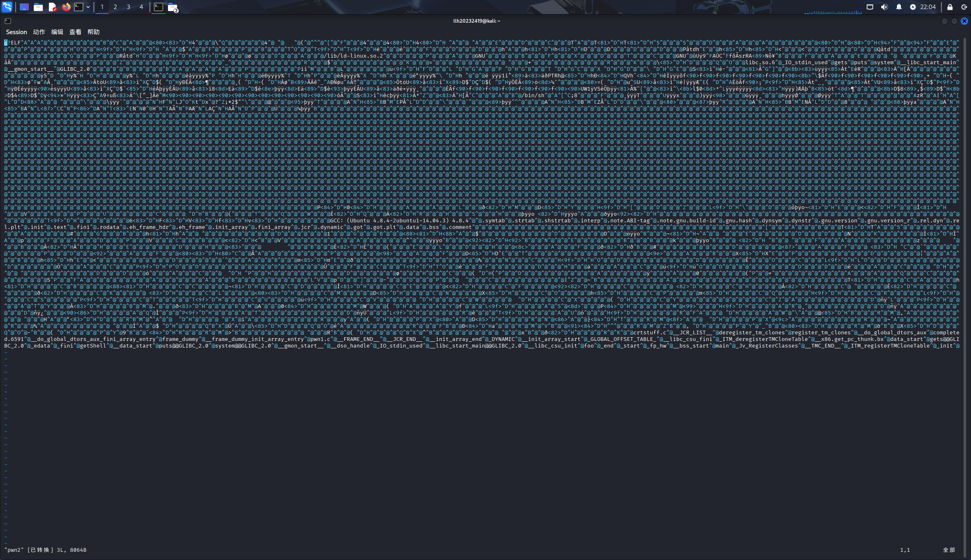Open the 查看 menu in Konsole
This screenshot has width=971, height=560.
75,32
